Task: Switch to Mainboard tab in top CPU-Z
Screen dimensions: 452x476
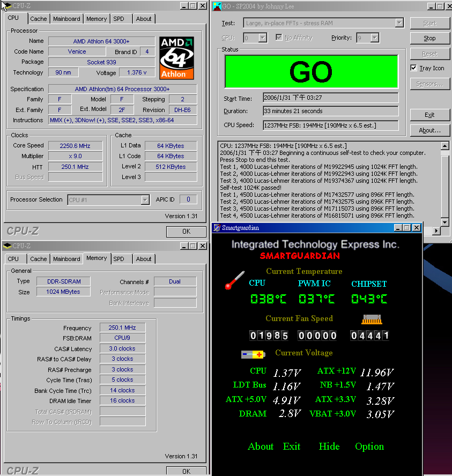Action: [66, 19]
